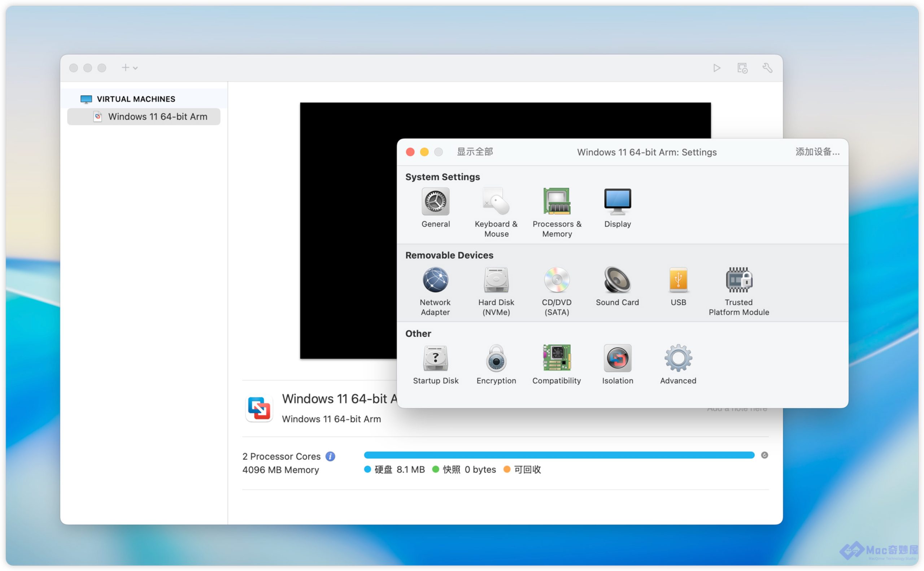
Task: Open Network Adapter settings
Action: (435, 280)
